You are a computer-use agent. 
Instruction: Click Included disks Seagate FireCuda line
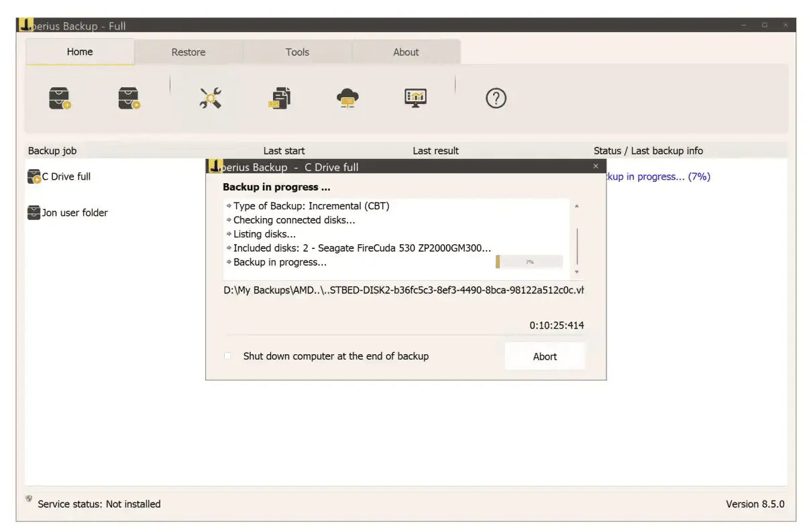click(x=362, y=248)
